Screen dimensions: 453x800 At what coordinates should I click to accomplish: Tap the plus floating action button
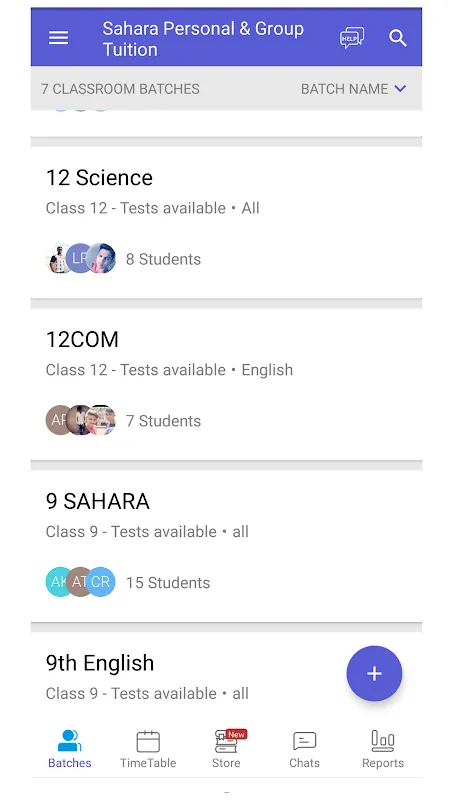(374, 673)
